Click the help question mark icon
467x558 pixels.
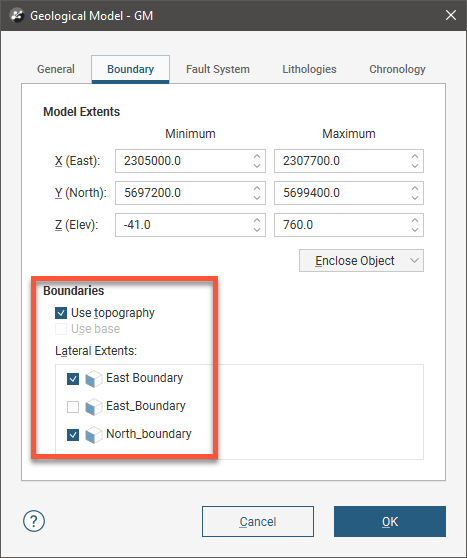[x=34, y=521]
